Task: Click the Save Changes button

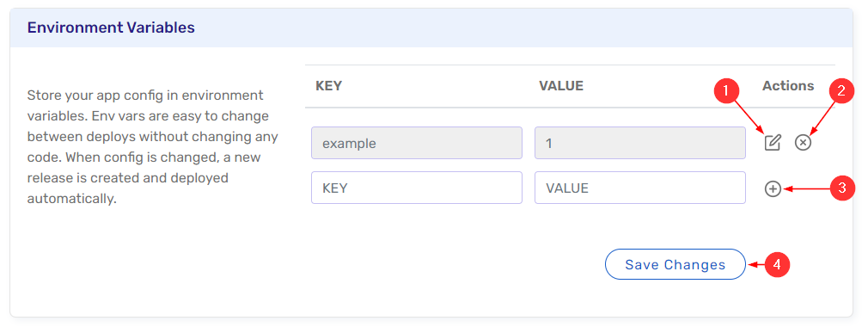Action: coord(675,264)
